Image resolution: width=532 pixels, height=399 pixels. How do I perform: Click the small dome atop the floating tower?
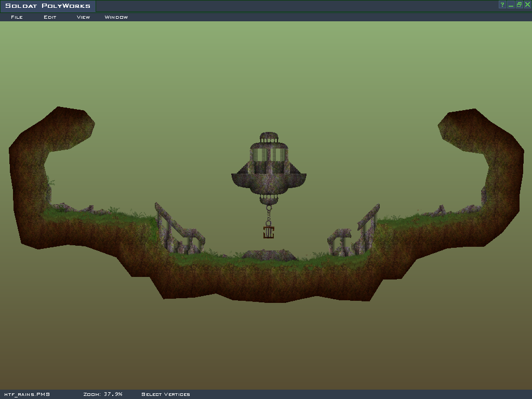coord(269,138)
